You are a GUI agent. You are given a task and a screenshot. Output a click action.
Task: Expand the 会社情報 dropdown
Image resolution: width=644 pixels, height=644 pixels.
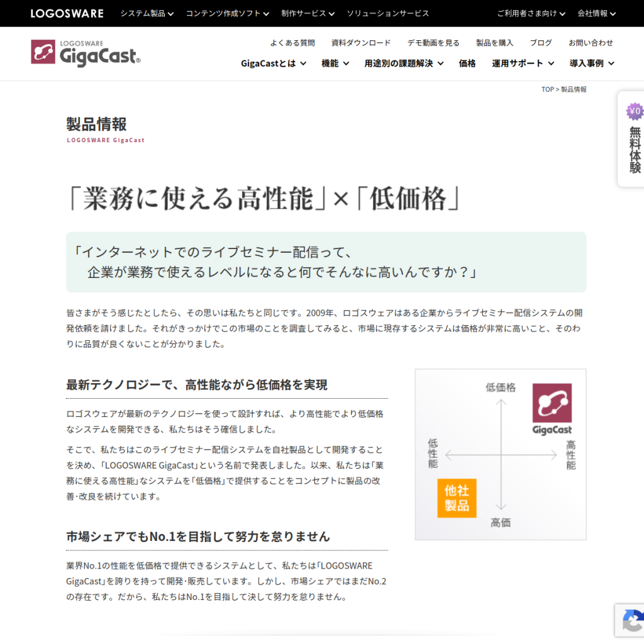click(x=596, y=14)
